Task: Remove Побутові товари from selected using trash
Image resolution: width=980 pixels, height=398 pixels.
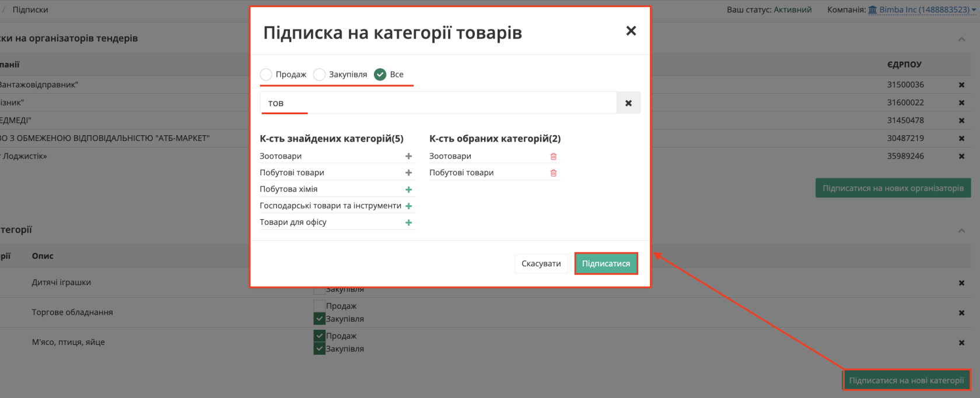Action: [x=554, y=172]
